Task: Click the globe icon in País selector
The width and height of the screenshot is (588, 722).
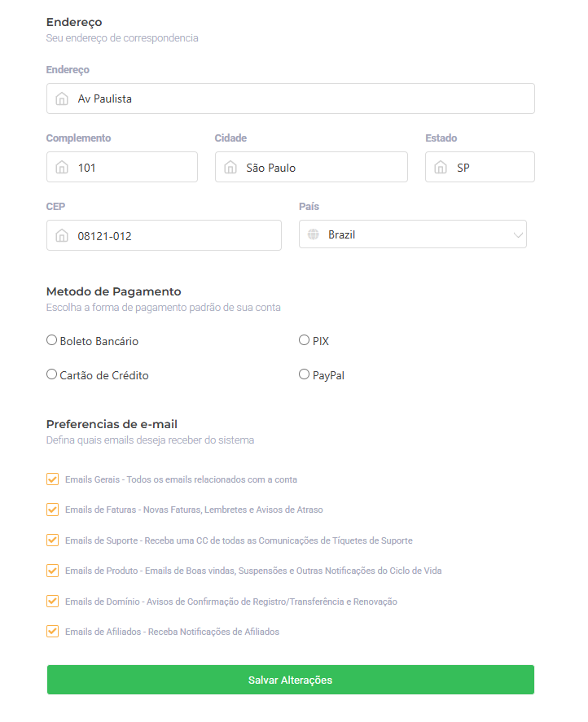Action: 313,234
